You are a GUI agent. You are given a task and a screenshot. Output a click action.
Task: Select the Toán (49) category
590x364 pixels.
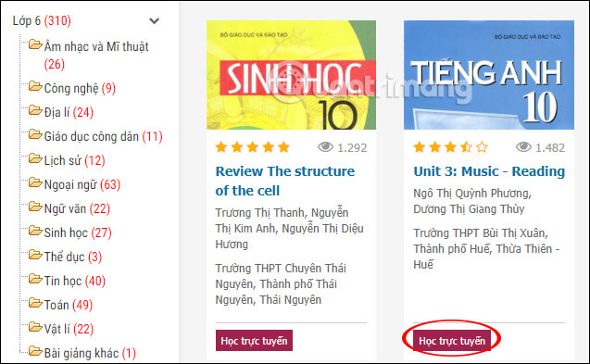tap(69, 305)
